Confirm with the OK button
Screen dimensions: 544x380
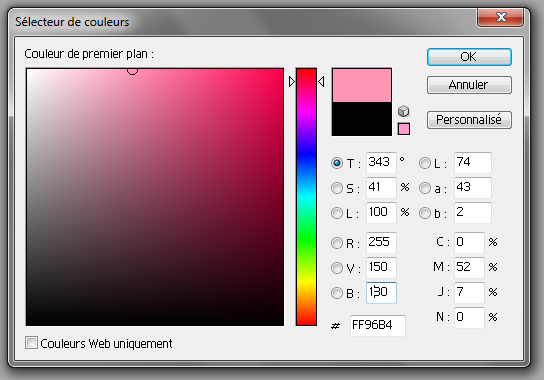469,57
